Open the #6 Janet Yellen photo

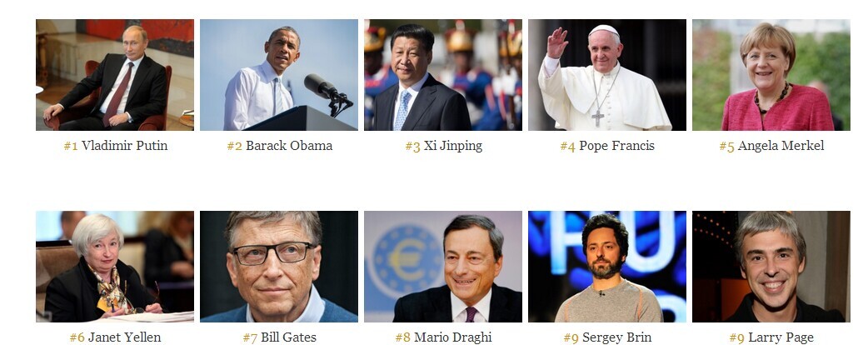click(115, 267)
